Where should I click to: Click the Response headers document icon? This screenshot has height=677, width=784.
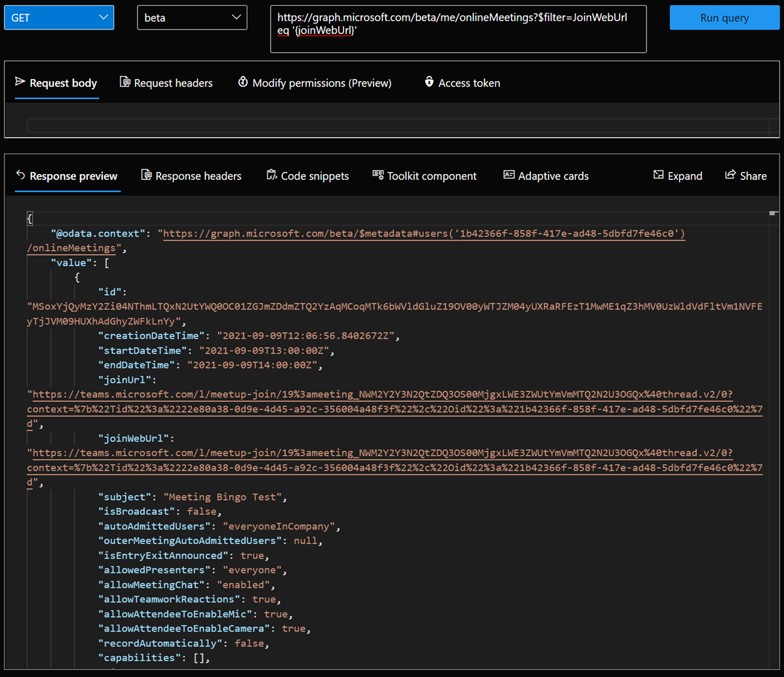click(x=146, y=174)
